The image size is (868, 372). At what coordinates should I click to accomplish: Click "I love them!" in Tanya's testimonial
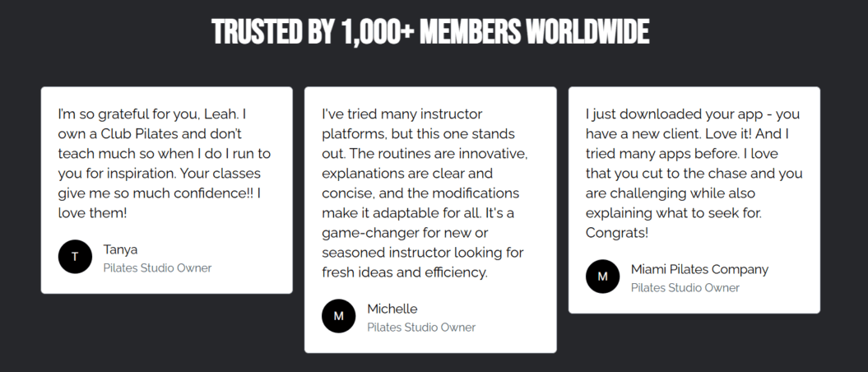pos(94,212)
